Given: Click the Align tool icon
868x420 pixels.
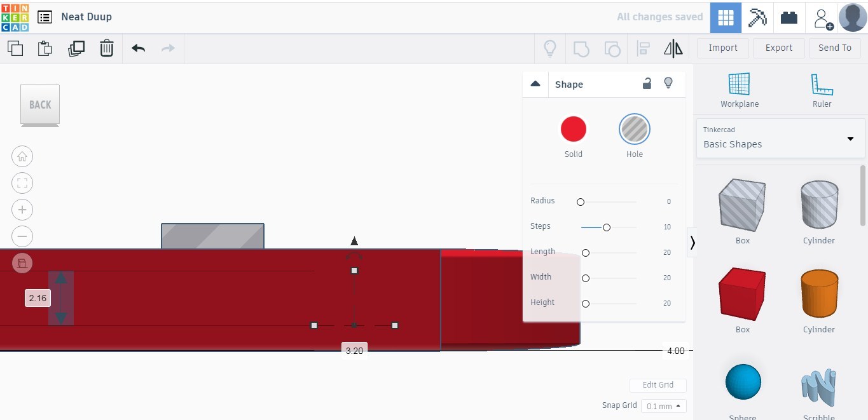Looking at the screenshot, I should pos(643,48).
